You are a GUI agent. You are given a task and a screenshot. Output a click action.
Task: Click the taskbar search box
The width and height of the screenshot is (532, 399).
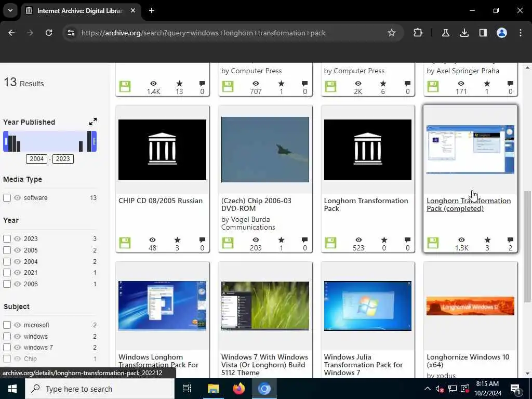pyautogui.click(x=100, y=389)
